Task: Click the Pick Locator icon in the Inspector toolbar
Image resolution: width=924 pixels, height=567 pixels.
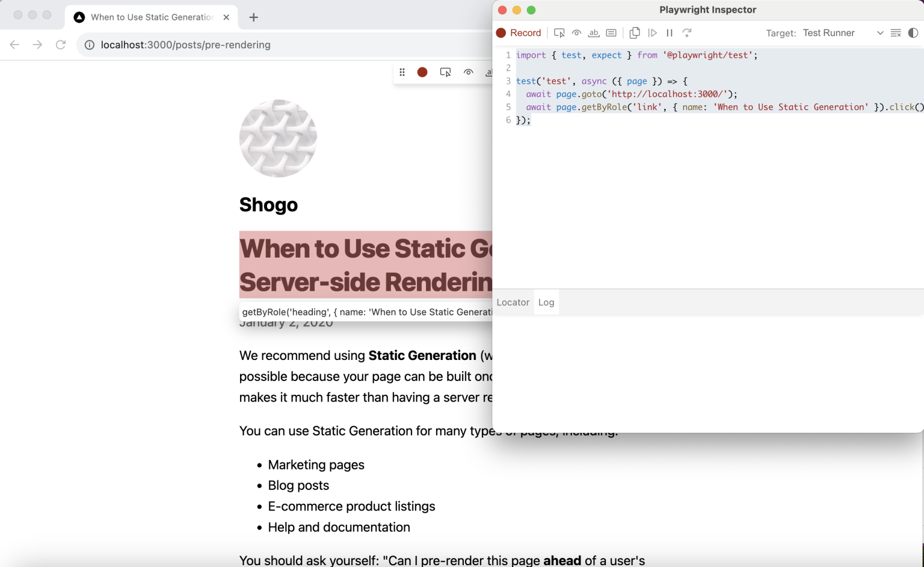Action: pyautogui.click(x=559, y=33)
